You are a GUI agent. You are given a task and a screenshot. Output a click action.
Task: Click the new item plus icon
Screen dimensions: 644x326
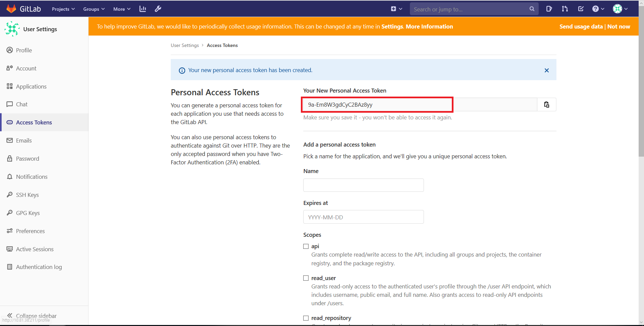coord(393,9)
